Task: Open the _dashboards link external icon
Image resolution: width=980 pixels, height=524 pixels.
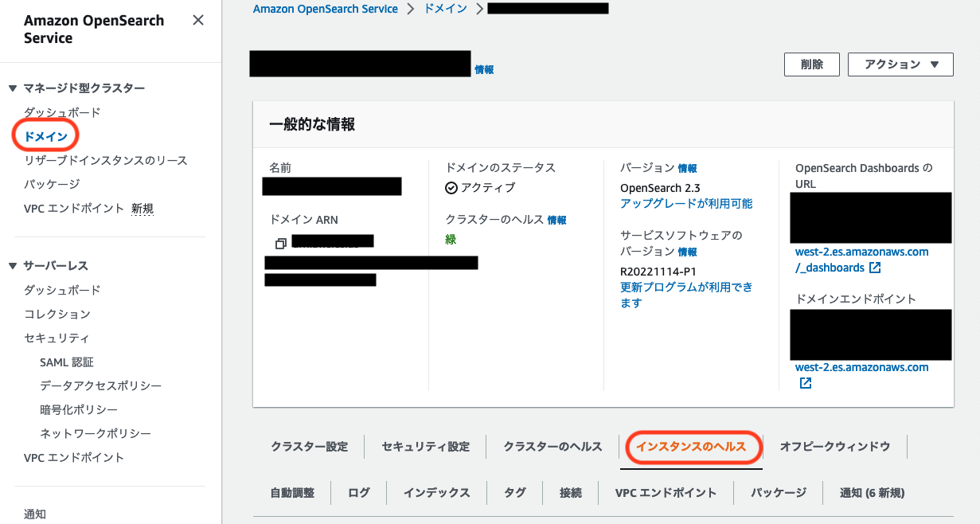Action: pyautogui.click(x=875, y=268)
